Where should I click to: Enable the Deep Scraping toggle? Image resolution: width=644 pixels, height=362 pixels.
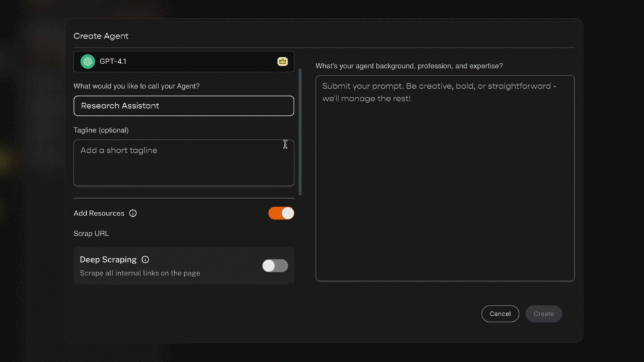click(275, 266)
